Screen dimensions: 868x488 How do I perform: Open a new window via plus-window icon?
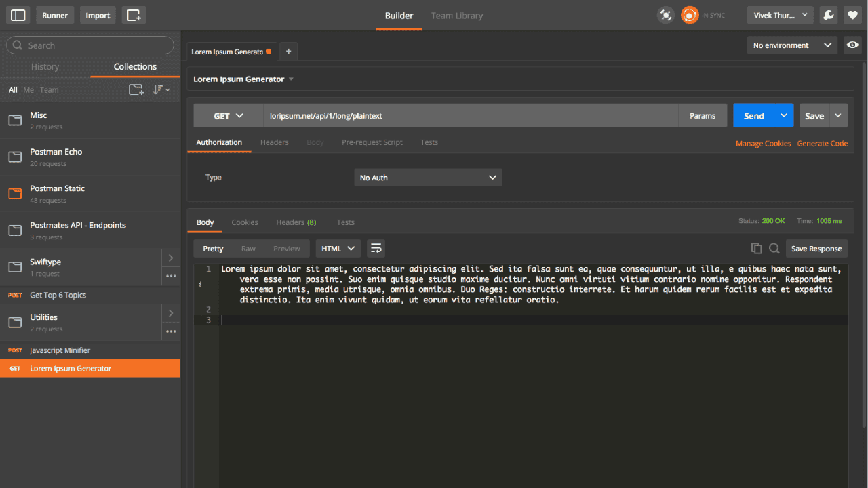tap(134, 15)
